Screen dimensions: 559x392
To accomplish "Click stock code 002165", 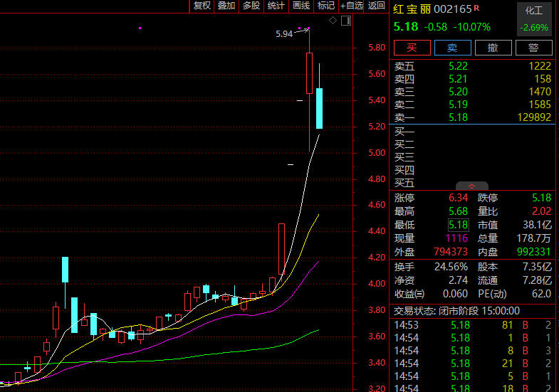I will click(453, 9).
